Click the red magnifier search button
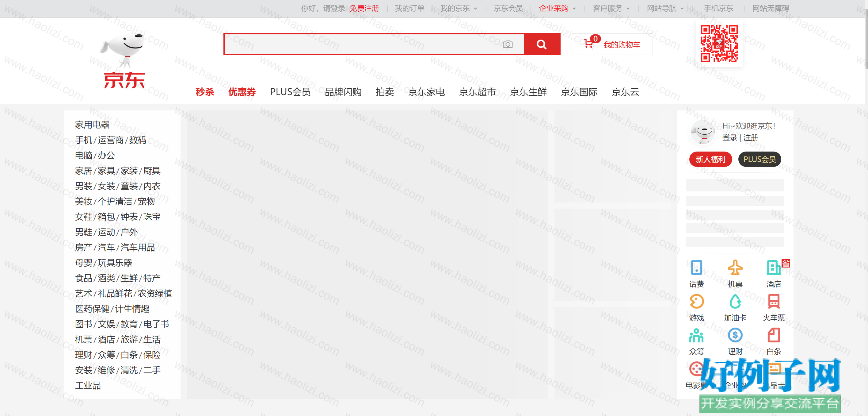 point(542,44)
